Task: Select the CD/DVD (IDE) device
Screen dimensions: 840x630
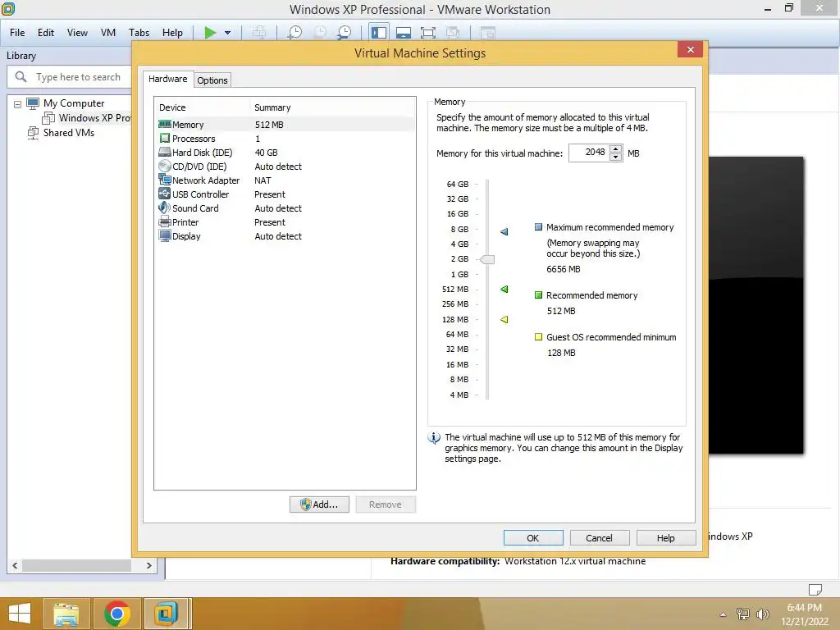Action: (285, 167)
